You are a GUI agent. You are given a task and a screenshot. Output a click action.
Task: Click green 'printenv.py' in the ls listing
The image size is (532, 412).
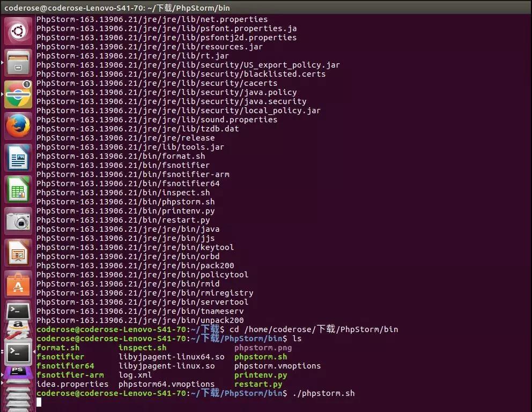[x=261, y=375]
